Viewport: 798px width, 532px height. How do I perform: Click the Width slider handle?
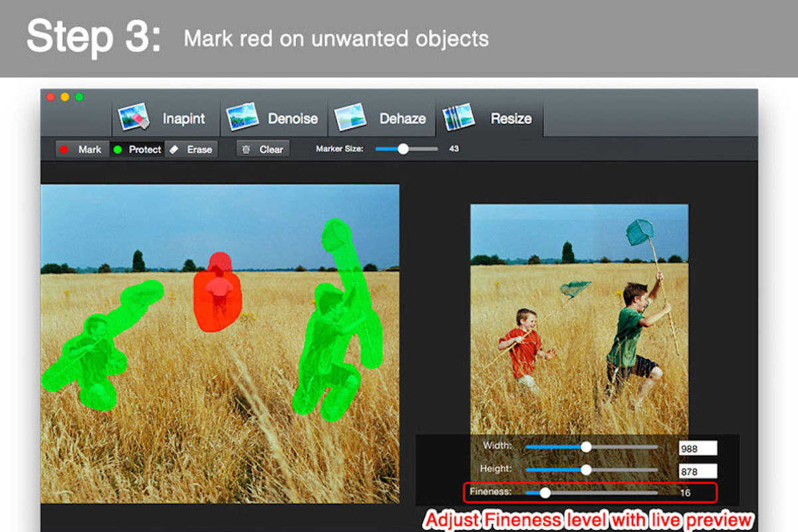(586, 447)
